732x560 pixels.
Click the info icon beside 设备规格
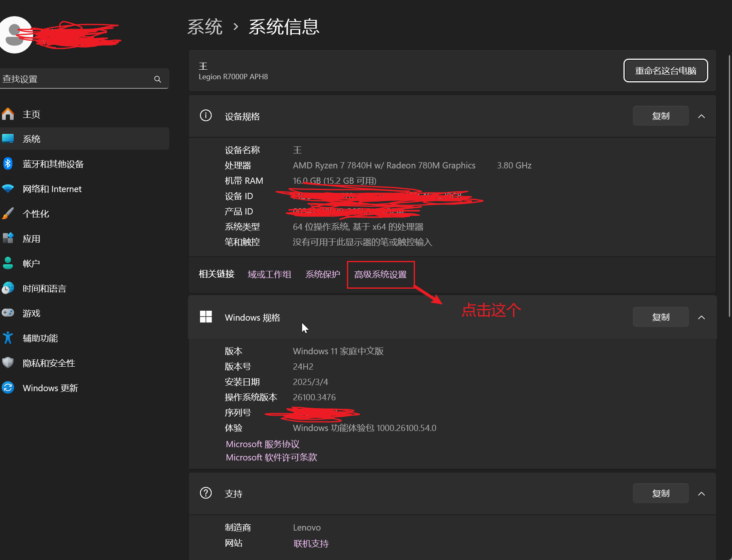pyautogui.click(x=206, y=115)
